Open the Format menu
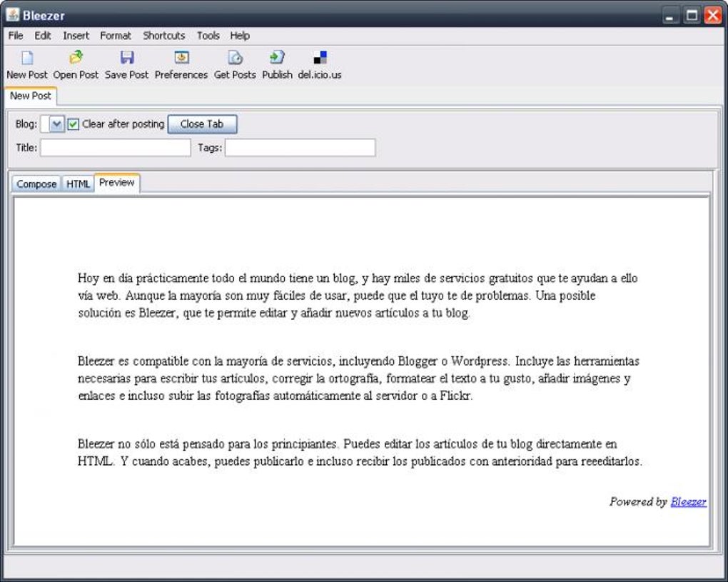This screenshot has width=728, height=582. click(116, 36)
